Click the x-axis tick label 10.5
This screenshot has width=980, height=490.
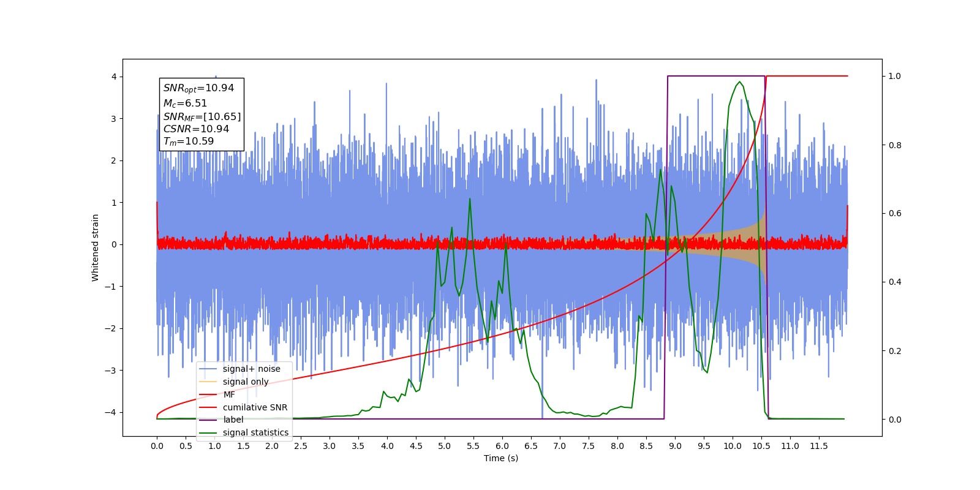[x=761, y=446]
